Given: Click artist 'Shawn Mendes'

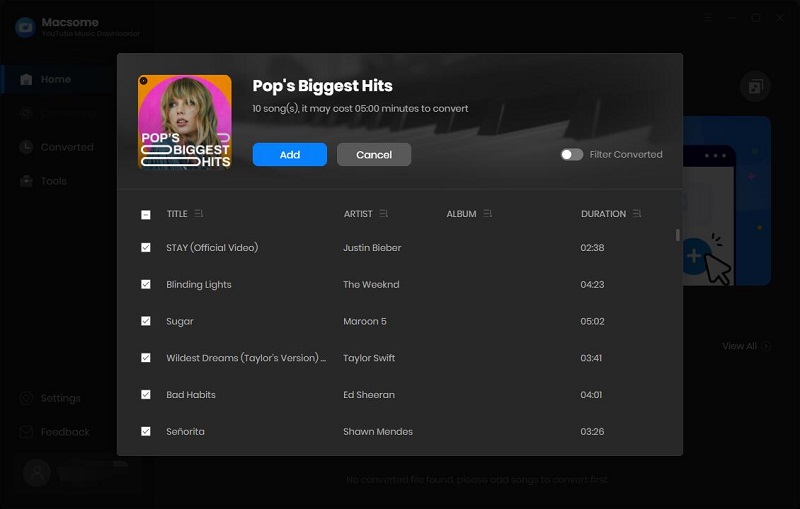Looking at the screenshot, I should pos(378,431).
